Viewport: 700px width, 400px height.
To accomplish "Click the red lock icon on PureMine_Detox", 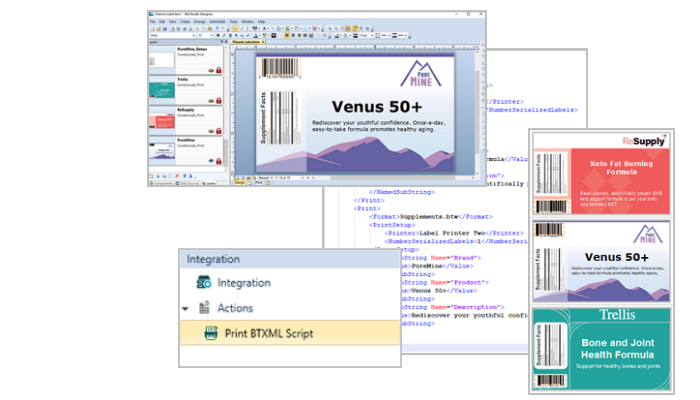I will pyautogui.click(x=218, y=71).
